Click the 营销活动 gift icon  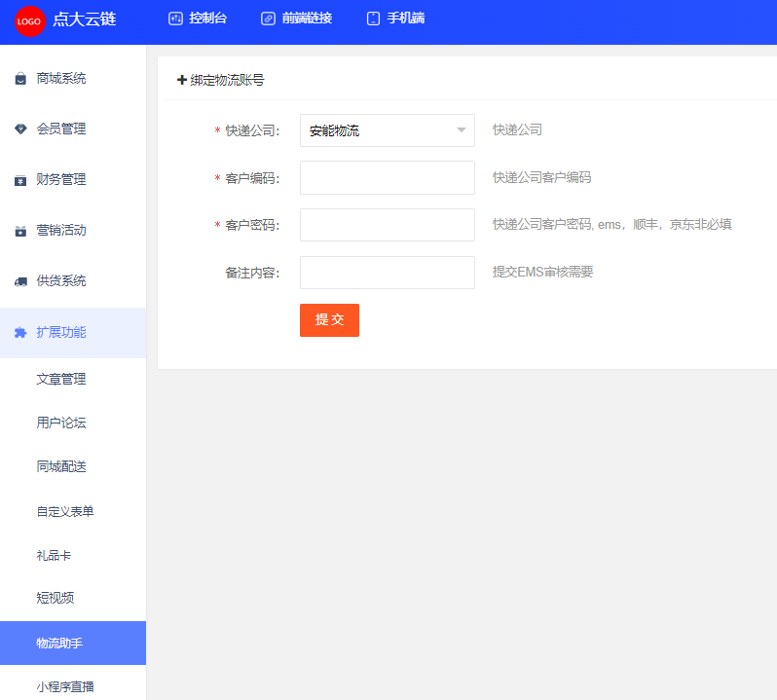(x=20, y=231)
